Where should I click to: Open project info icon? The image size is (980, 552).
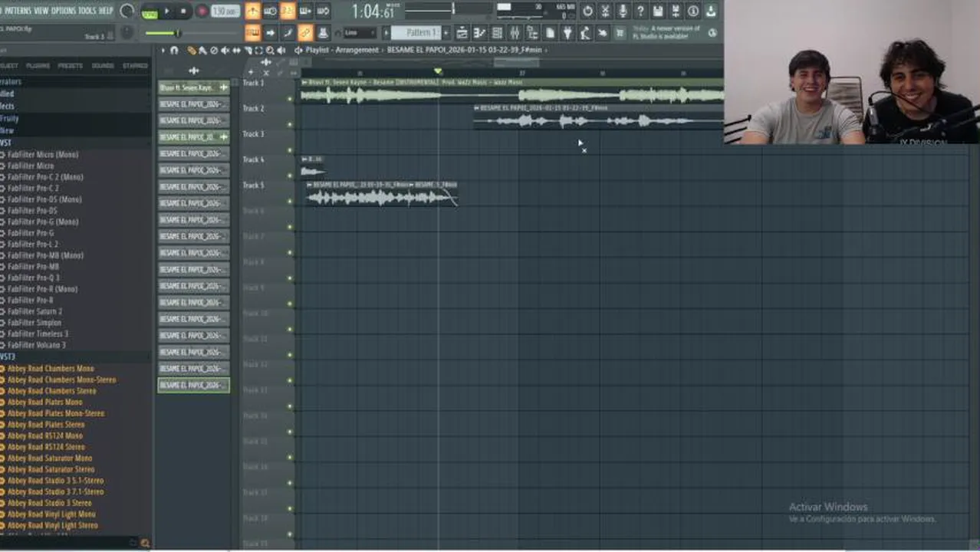click(x=693, y=11)
